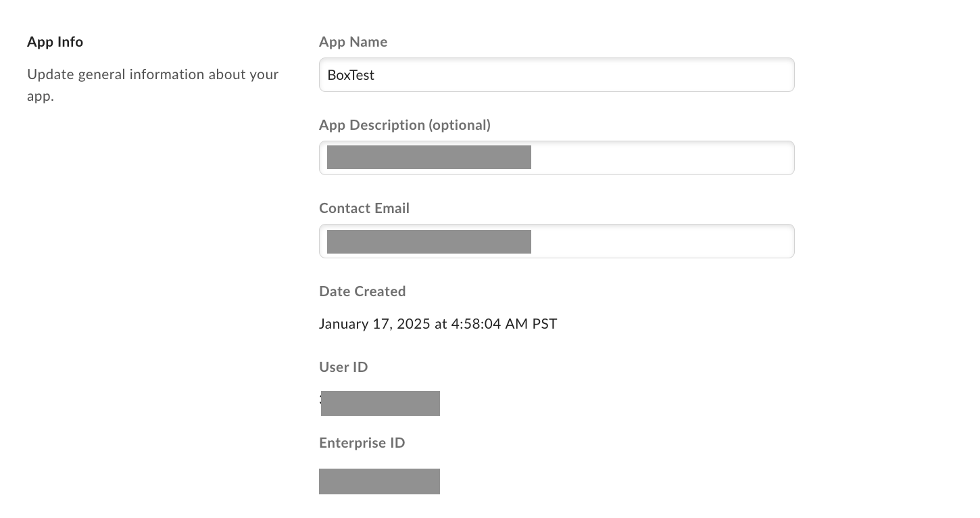Click the redacted User ID value

point(380,403)
